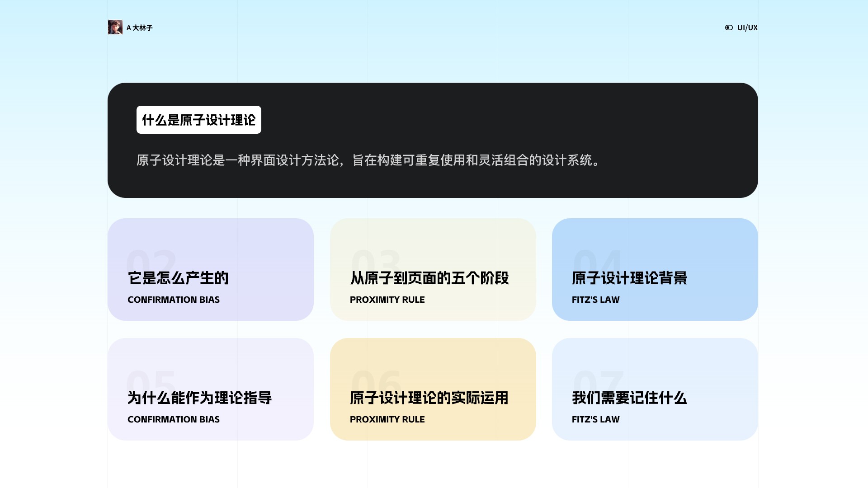The width and height of the screenshot is (868, 488).
Task: Click the CONFIRMATION BIAS subtitle text
Action: click(x=174, y=300)
